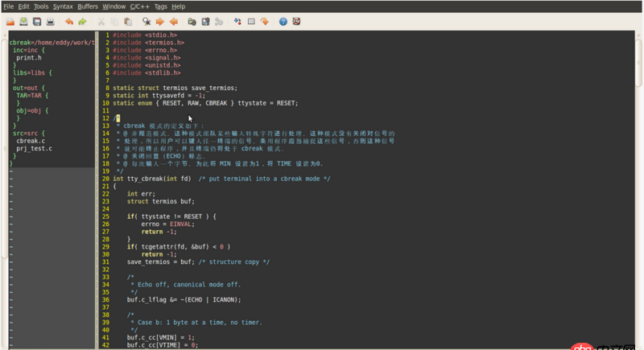Click the 'save_termios = buf;' line

click(161, 262)
